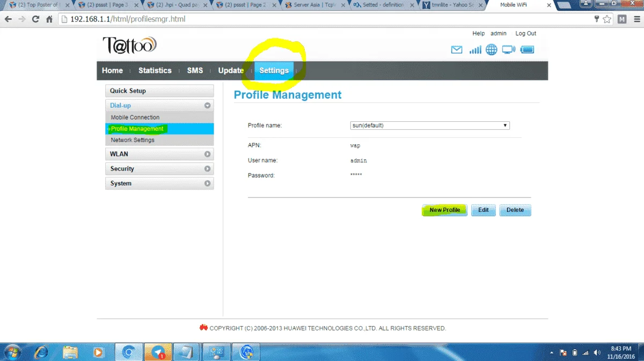This screenshot has width=644, height=361.
Task: Click the monitor WLAN status icon
Action: pos(508,50)
